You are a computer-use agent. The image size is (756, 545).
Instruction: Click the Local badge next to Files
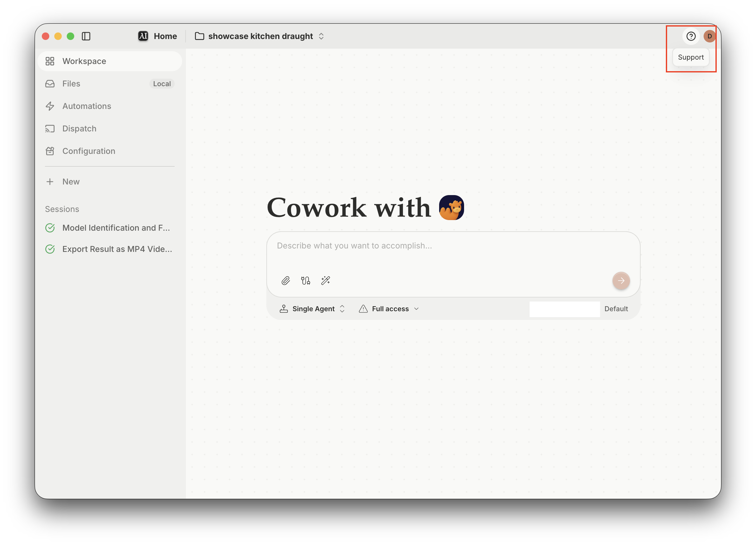pyautogui.click(x=162, y=84)
